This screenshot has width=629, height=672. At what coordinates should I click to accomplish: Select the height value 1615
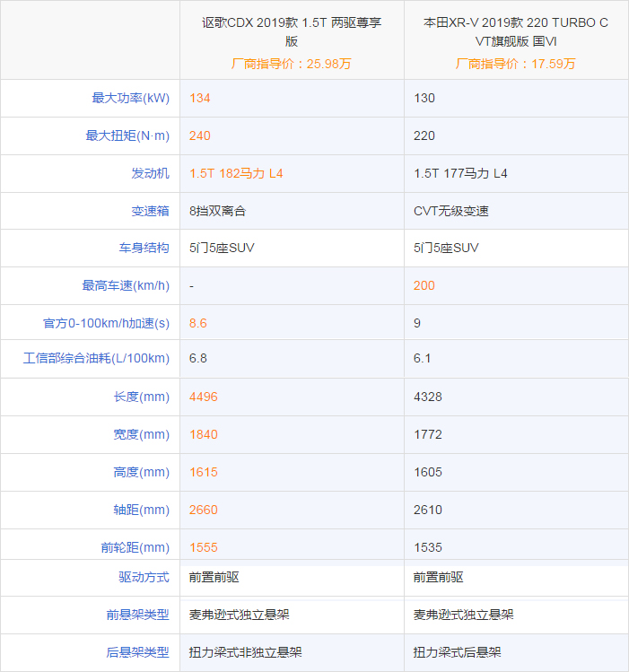[x=204, y=472]
